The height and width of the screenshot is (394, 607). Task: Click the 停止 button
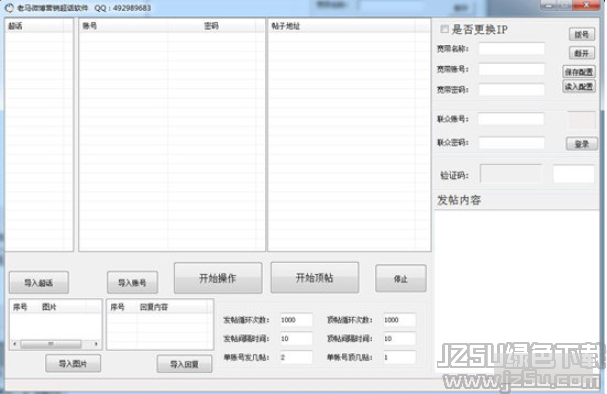click(x=401, y=279)
